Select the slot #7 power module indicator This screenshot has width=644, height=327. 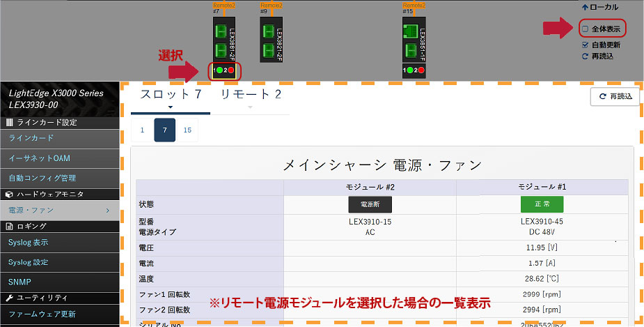pos(224,70)
